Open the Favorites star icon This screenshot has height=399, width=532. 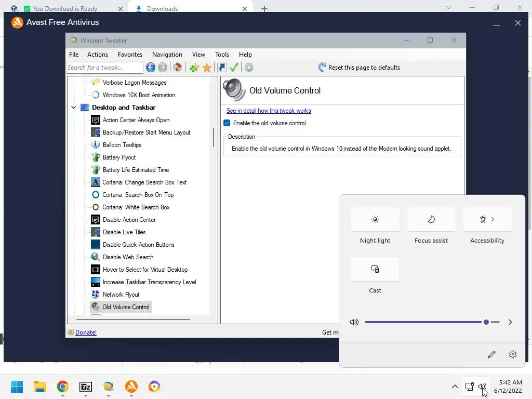[207, 68]
